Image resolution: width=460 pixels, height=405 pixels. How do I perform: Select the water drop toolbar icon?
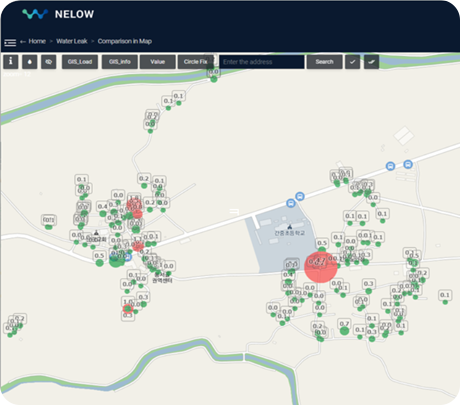(30, 62)
